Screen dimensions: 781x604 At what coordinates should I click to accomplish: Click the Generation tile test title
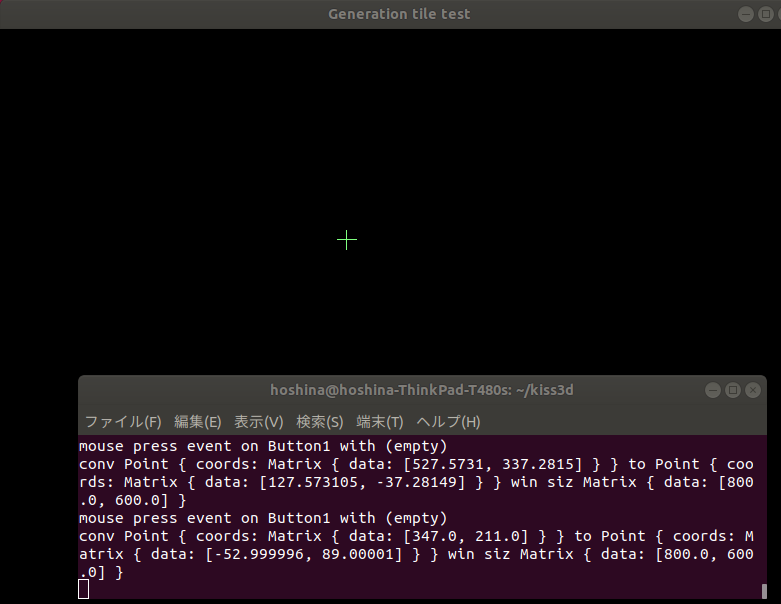399,14
